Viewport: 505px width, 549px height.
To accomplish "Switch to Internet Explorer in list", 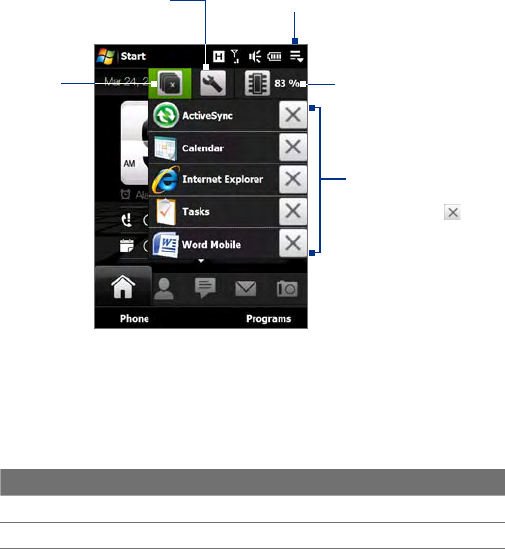I will click(214, 179).
